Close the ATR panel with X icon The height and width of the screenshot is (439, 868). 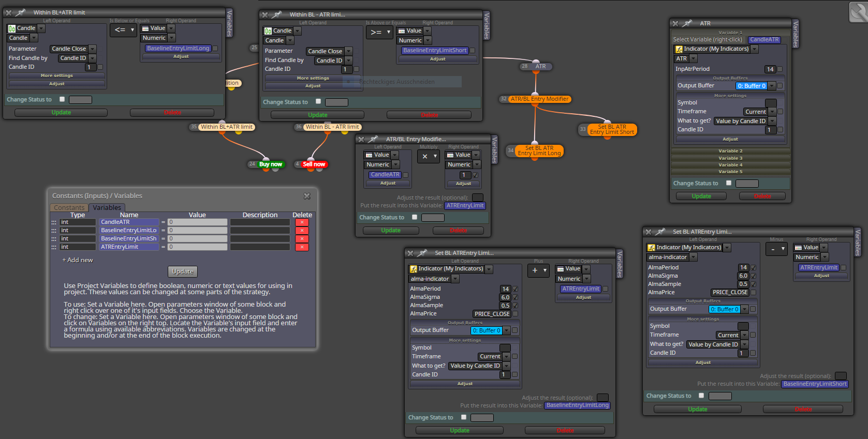click(675, 23)
